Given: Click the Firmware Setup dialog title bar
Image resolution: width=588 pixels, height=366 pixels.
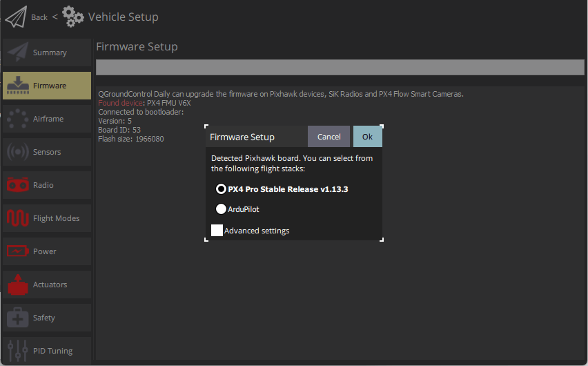Looking at the screenshot, I should click(255, 137).
